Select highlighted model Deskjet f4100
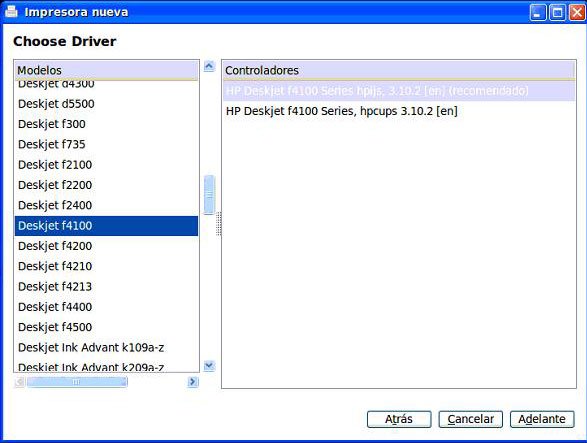Image resolution: width=587 pixels, height=443 pixels. (x=106, y=226)
